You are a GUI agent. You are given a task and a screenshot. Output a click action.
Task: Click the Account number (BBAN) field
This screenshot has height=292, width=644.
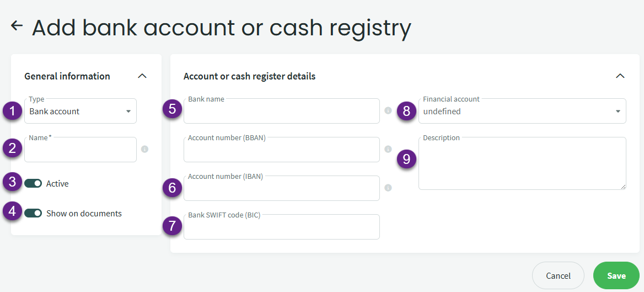[x=281, y=151]
